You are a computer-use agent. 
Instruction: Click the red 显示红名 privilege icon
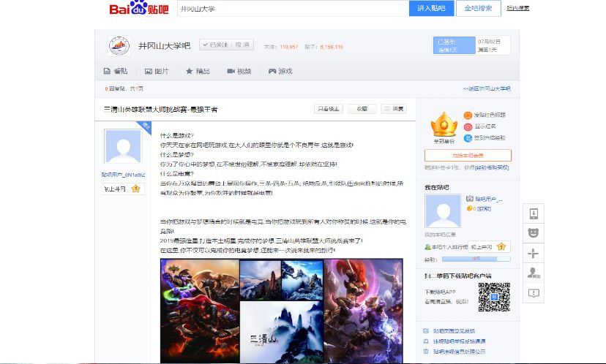468,126
